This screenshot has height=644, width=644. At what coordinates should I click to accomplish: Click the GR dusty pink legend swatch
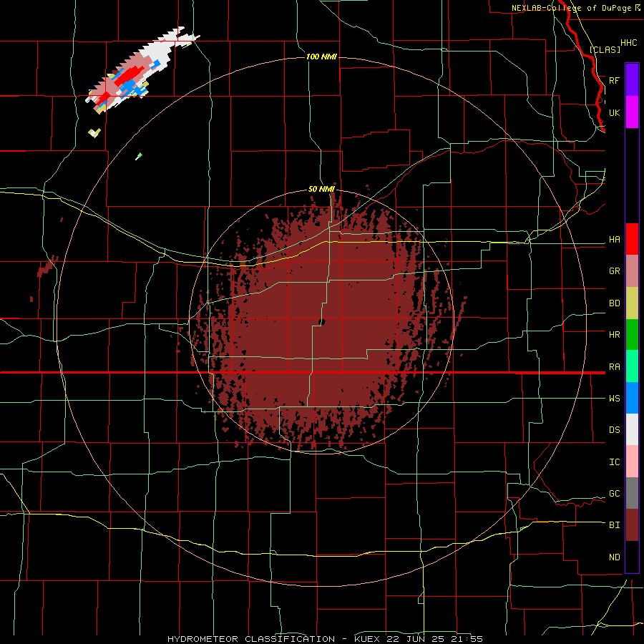pyautogui.click(x=632, y=271)
